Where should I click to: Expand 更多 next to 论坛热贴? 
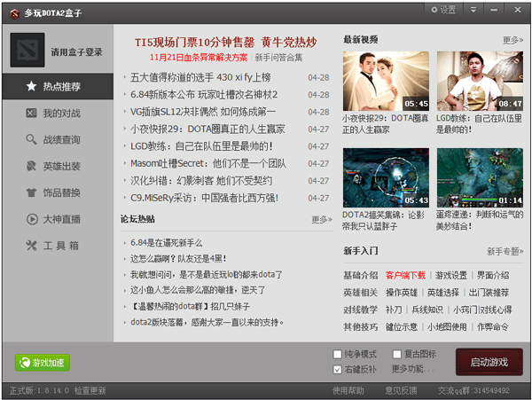pos(321,219)
